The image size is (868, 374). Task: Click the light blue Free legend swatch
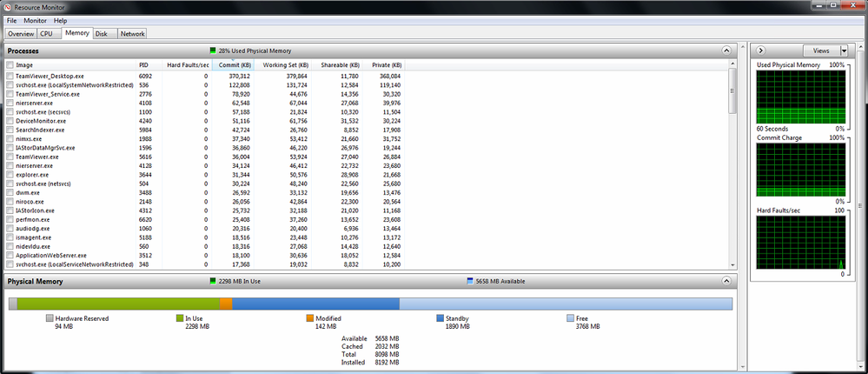(570, 318)
